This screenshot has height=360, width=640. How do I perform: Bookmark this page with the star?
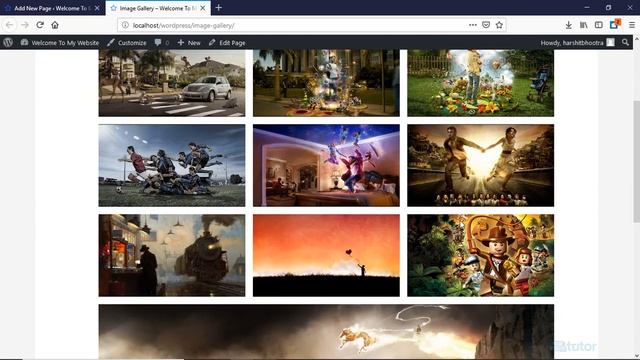coord(499,25)
